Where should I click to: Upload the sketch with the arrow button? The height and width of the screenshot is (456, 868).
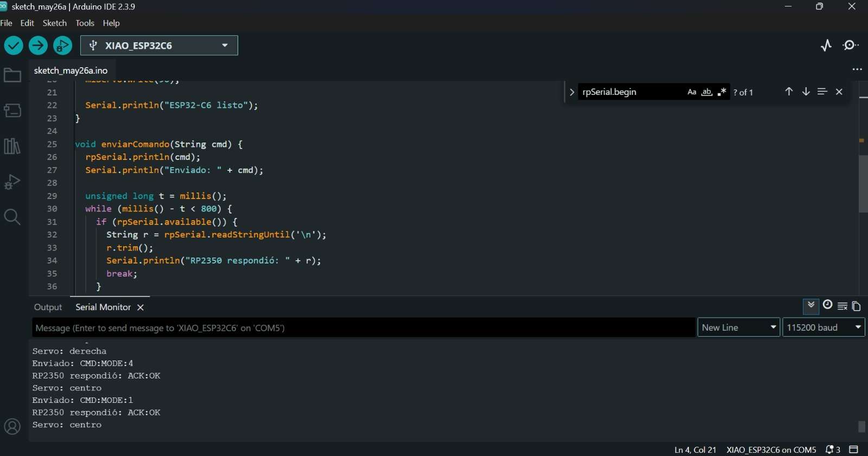(38, 46)
